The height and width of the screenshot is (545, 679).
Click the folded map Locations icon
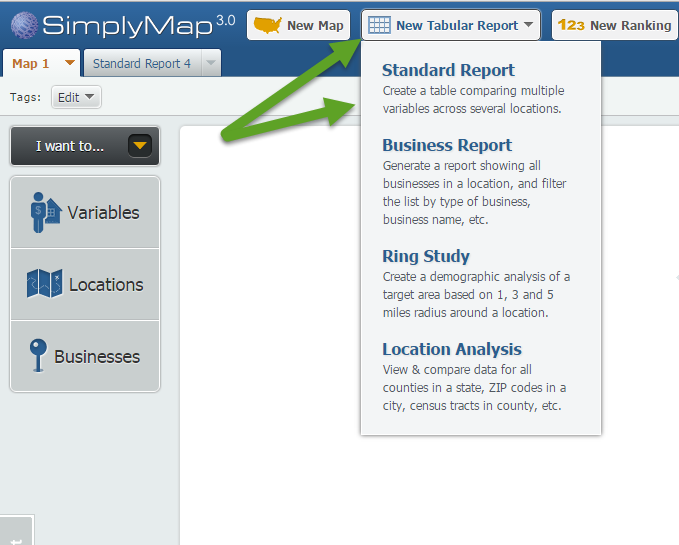(x=44, y=284)
